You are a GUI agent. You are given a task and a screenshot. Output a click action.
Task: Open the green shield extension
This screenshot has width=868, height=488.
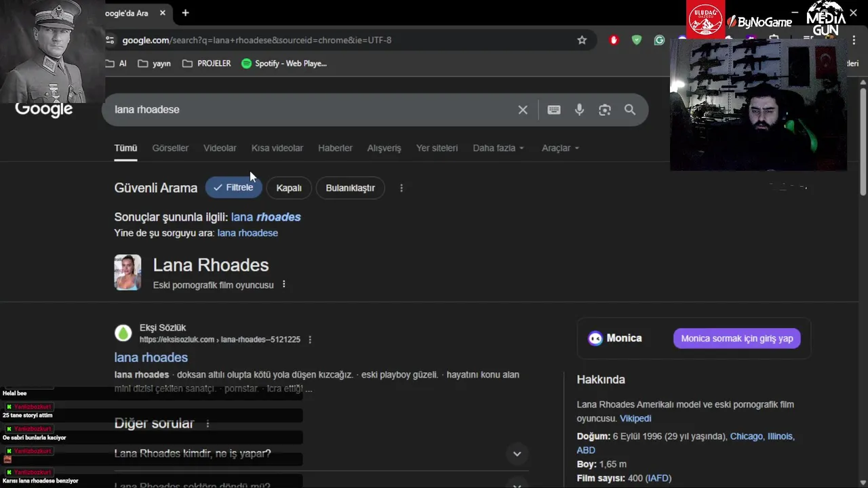tap(636, 40)
